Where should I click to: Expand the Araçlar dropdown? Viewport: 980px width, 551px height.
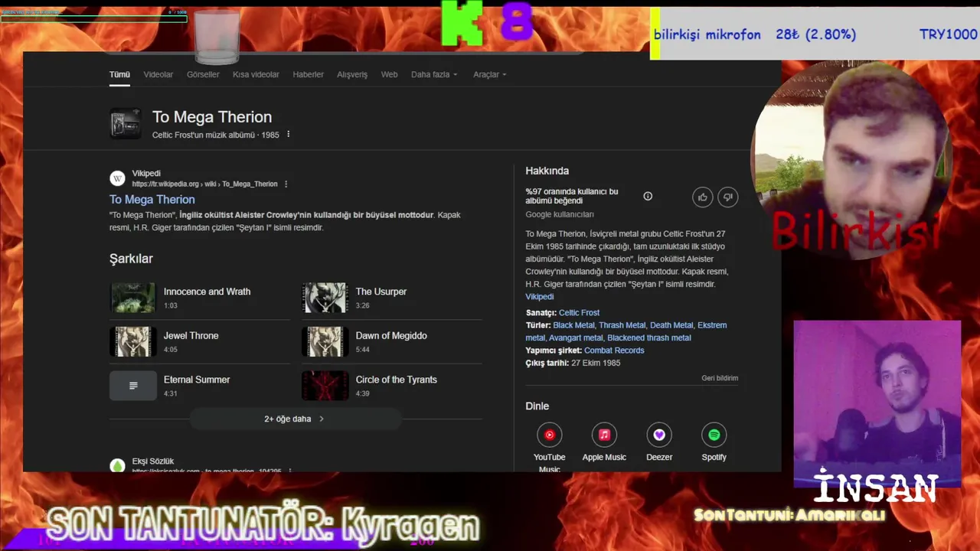point(490,74)
